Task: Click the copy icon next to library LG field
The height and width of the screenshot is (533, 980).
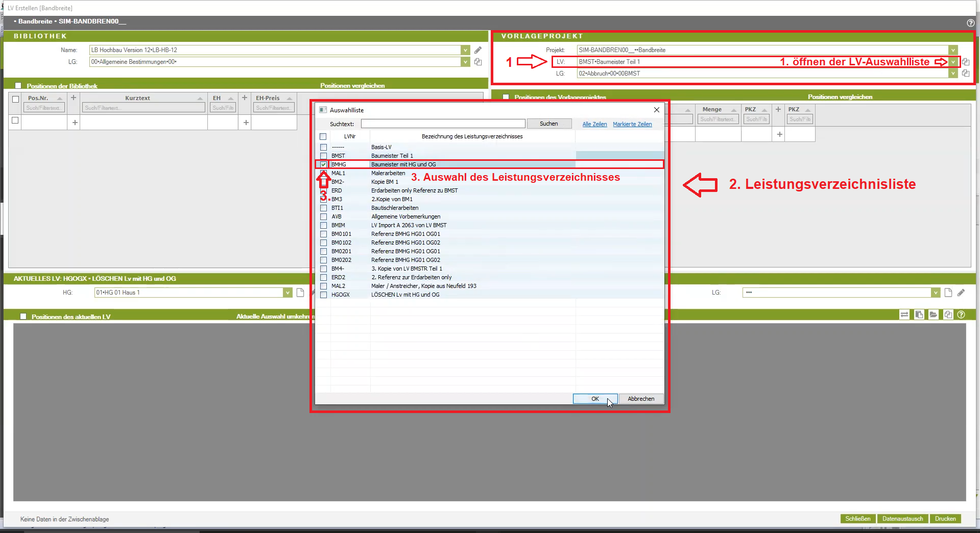Action: coord(478,62)
